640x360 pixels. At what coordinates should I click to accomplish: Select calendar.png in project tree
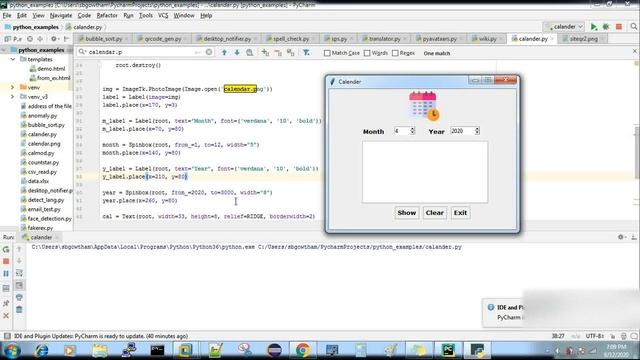44,144
